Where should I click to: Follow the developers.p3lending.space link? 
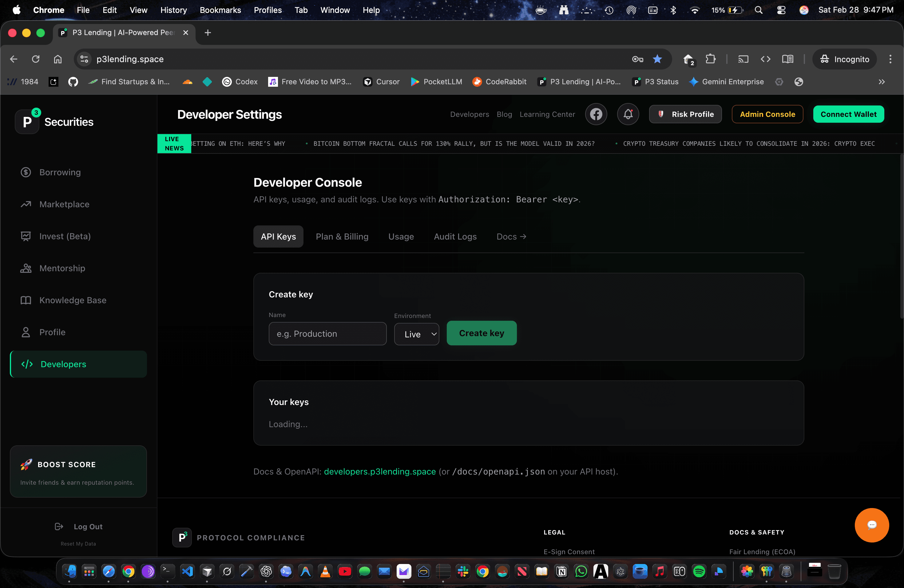point(379,472)
